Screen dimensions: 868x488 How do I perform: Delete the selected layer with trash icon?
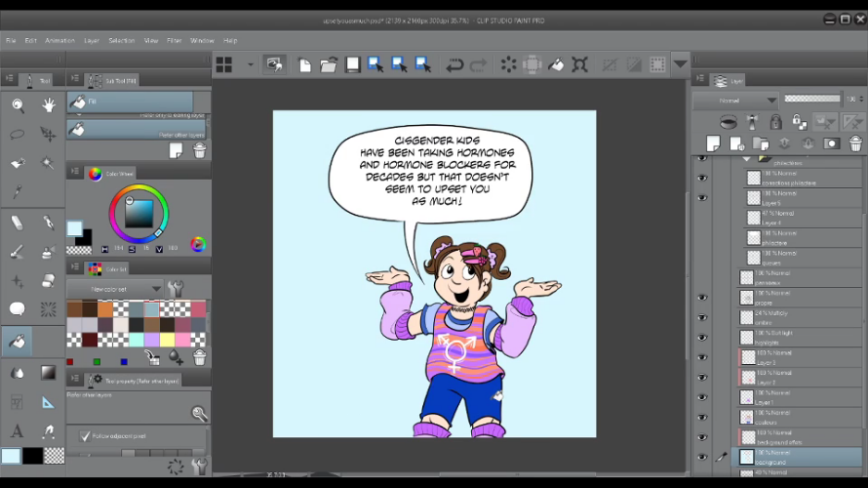click(856, 143)
